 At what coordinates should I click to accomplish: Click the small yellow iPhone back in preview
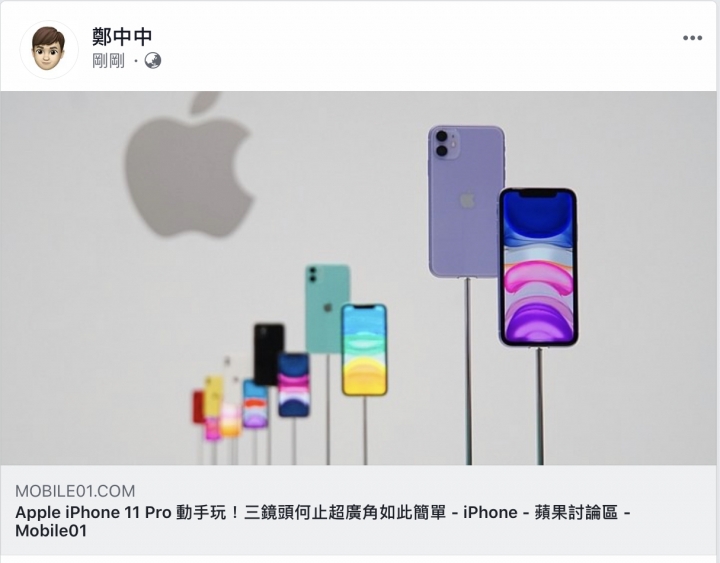pos(214,396)
